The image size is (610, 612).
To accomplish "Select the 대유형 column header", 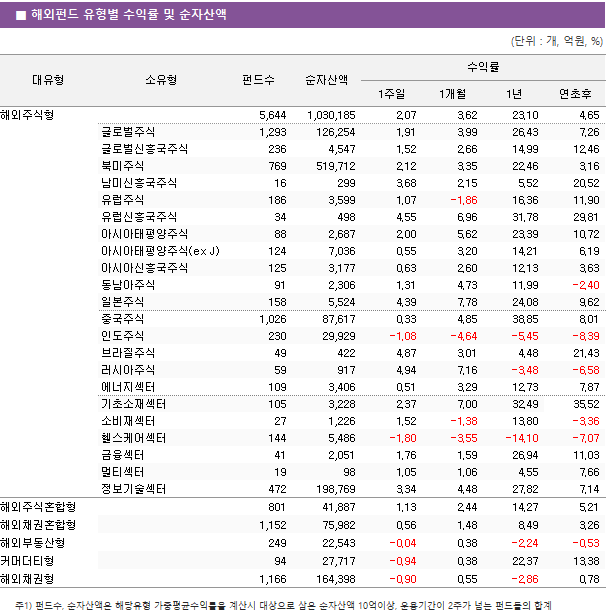I will tap(48, 80).
